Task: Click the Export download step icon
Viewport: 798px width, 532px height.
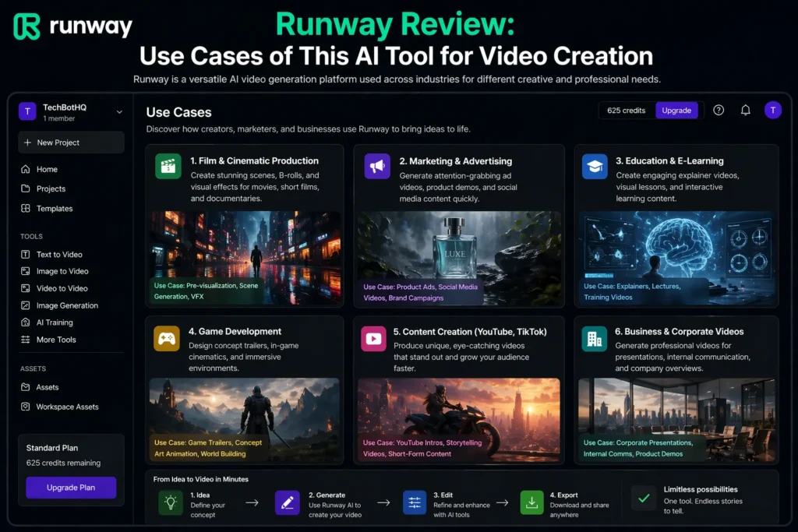Action: [531, 503]
